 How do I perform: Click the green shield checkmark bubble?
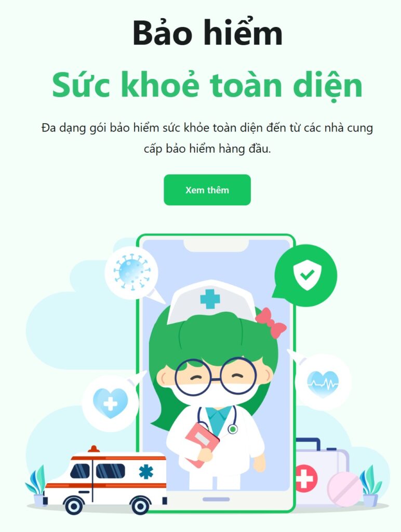[306, 275]
